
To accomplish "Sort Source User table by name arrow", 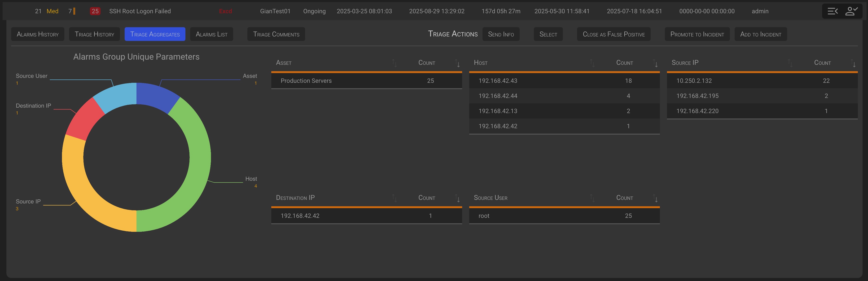I will pyautogui.click(x=592, y=198).
